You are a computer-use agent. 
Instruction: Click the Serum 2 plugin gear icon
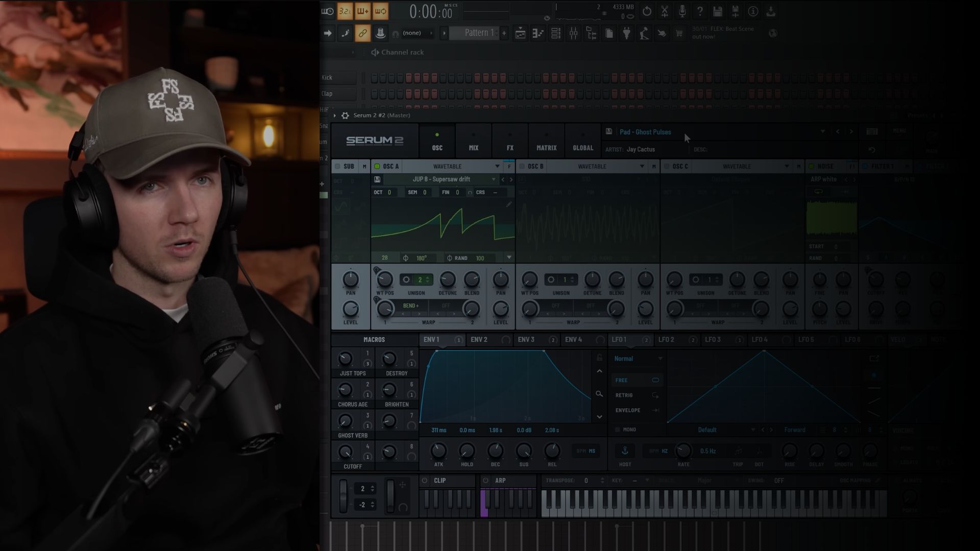tap(345, 116)
